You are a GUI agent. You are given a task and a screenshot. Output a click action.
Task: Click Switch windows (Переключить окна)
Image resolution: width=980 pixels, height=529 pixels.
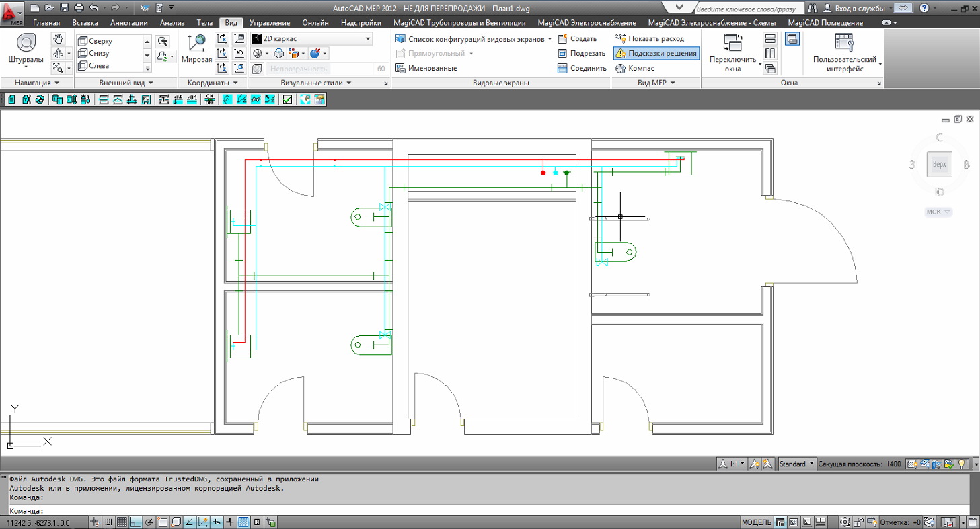point(732,52)
